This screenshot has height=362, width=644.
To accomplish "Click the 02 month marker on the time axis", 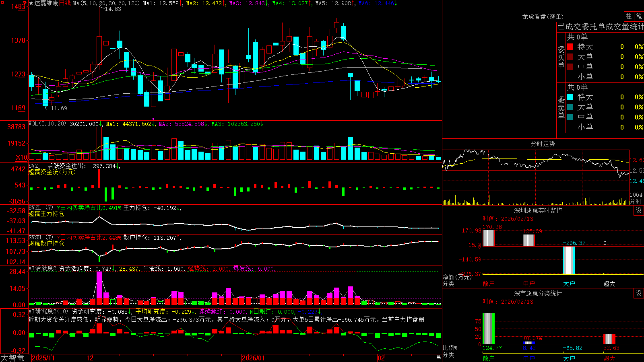I will pos(381,358).
